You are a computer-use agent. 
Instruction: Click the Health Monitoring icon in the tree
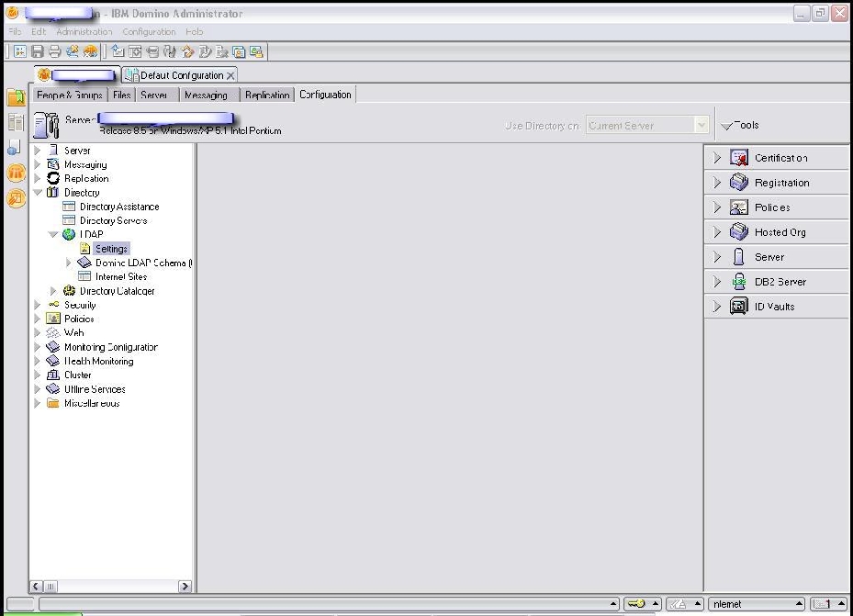click(52, 361)
